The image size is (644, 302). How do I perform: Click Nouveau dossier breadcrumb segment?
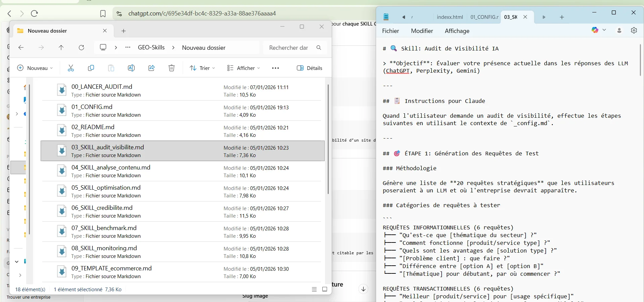203,48
